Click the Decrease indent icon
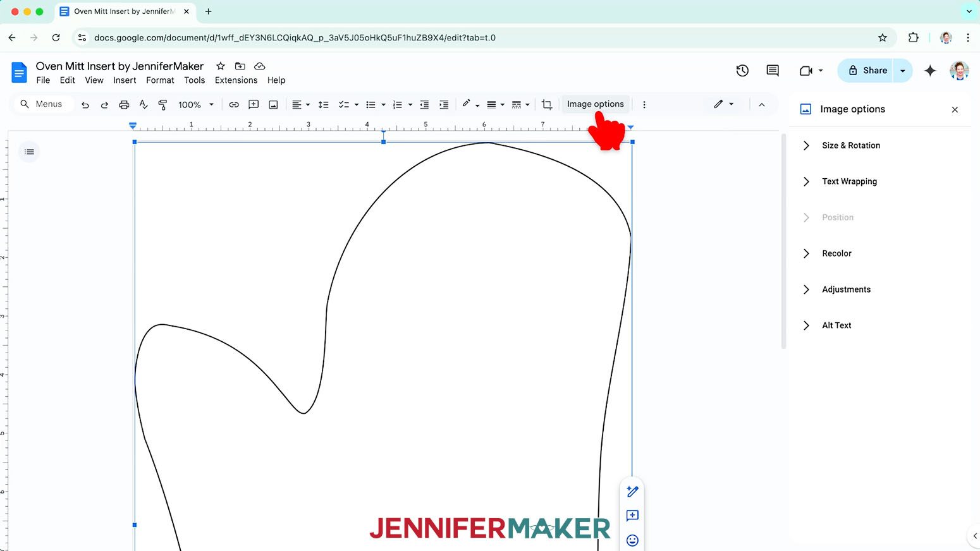 [x=424, y=105]
